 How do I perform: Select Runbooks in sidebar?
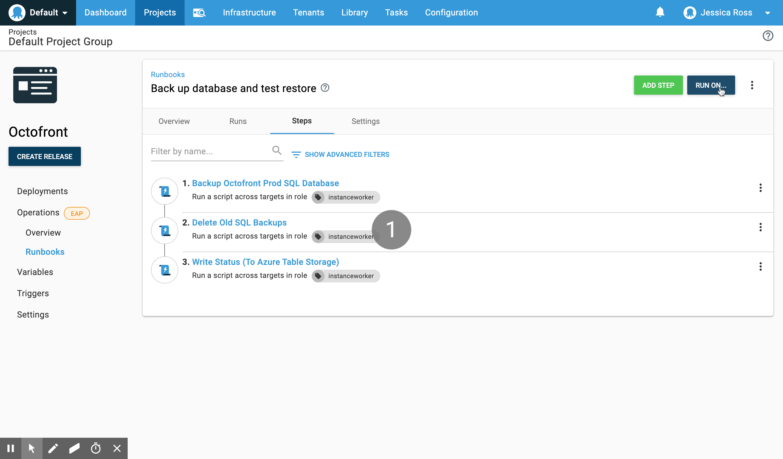click(45, 252)
